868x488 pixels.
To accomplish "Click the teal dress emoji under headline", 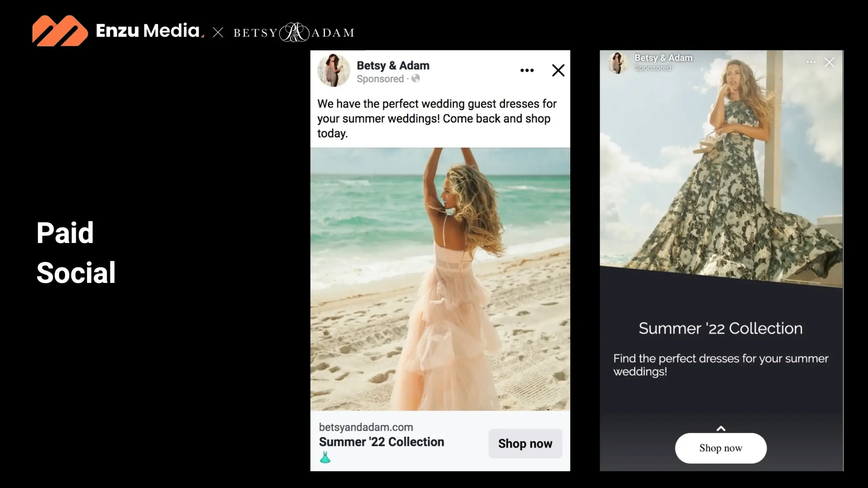I will point(325,457).
